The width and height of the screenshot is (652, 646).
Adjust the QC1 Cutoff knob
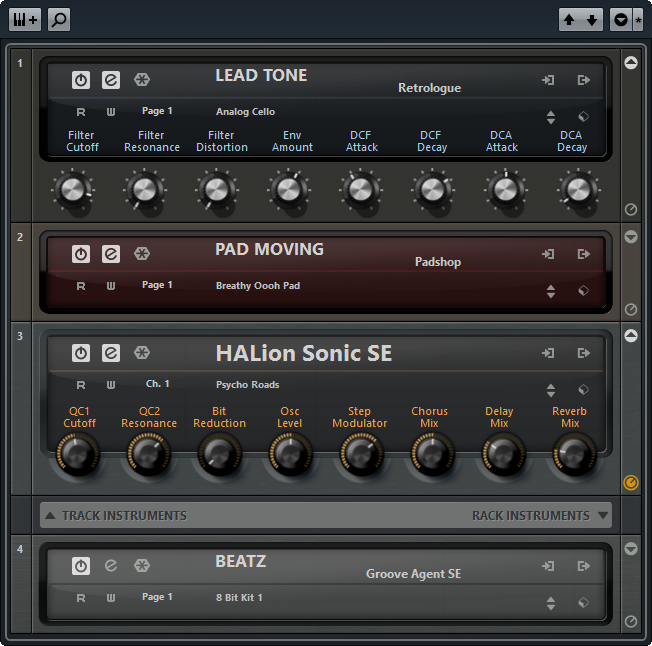(x=78, y=454)
